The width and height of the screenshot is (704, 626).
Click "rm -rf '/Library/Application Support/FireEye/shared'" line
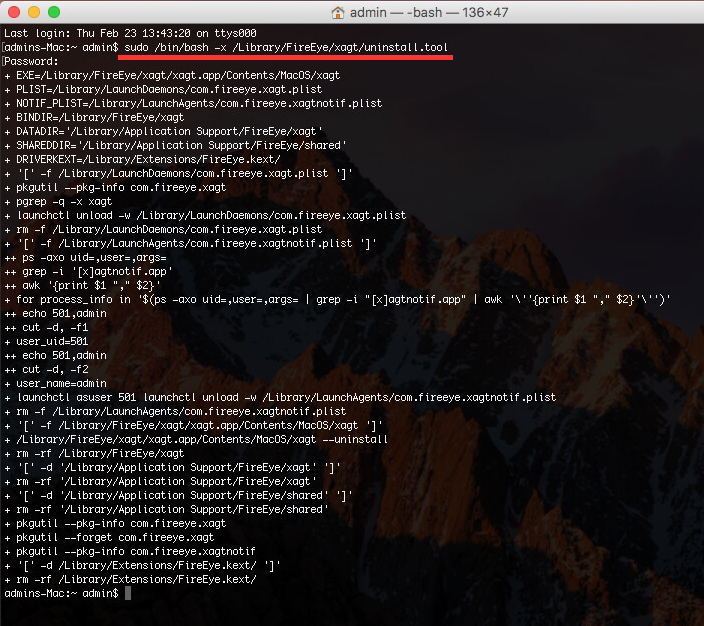click(x=167, y=509)
